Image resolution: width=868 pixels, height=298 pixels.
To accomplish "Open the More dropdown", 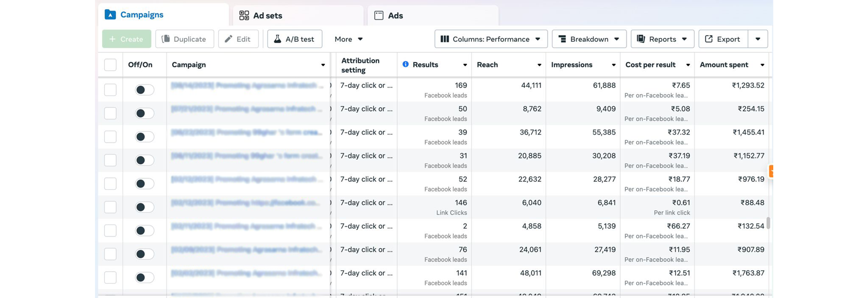I will click(x=349, y=39).
